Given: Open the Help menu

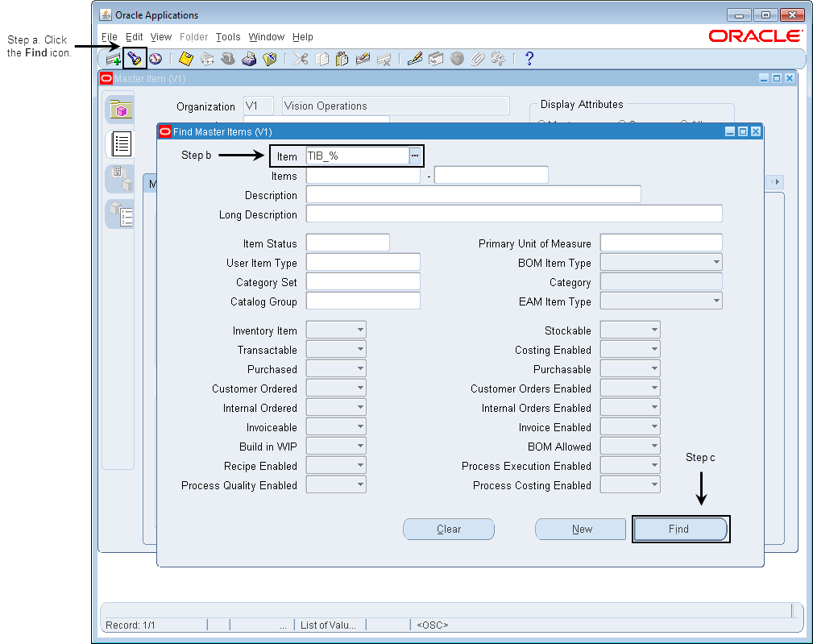Looking at the screenshot, I should point(303,37).
